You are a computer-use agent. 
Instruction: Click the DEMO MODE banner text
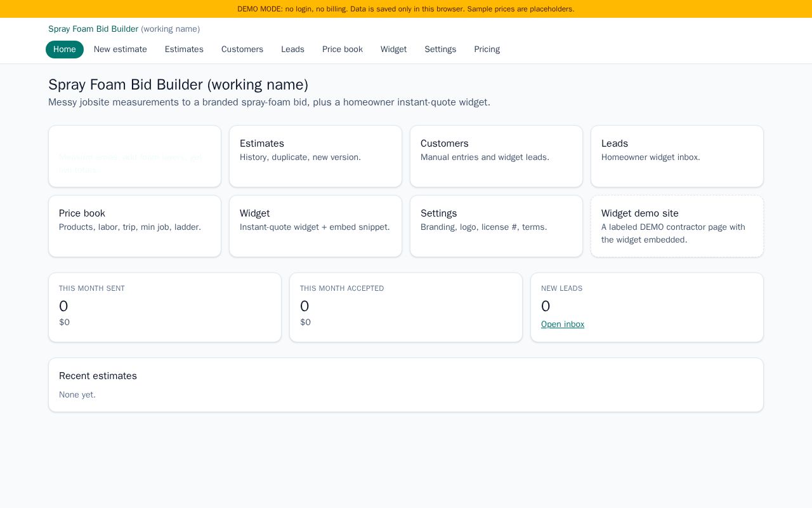click(406, 9)
